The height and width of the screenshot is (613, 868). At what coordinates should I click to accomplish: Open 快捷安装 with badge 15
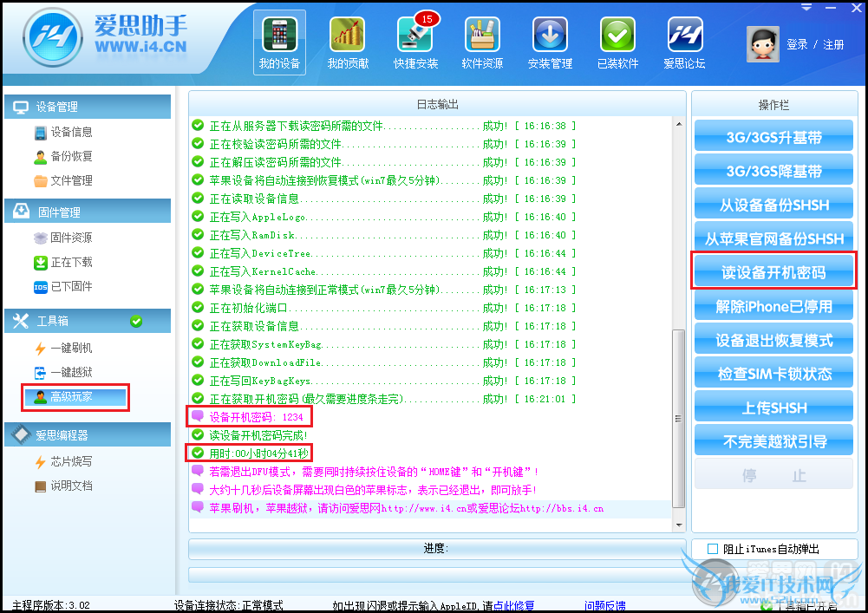point(415,42)
